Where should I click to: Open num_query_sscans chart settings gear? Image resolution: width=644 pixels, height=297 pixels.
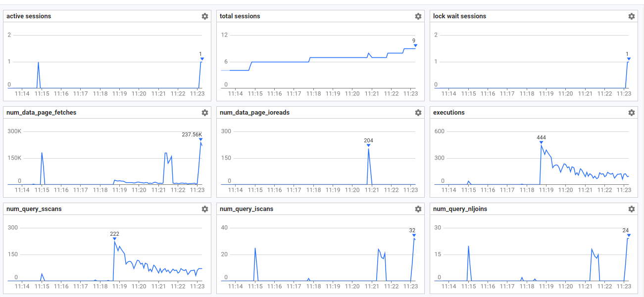[x=205, y=209]
